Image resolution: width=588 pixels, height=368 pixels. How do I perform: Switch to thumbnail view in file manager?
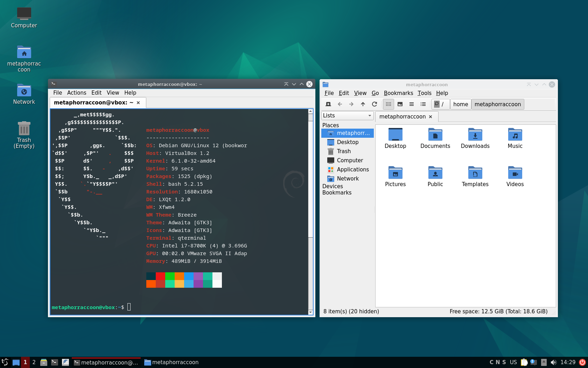400,104
